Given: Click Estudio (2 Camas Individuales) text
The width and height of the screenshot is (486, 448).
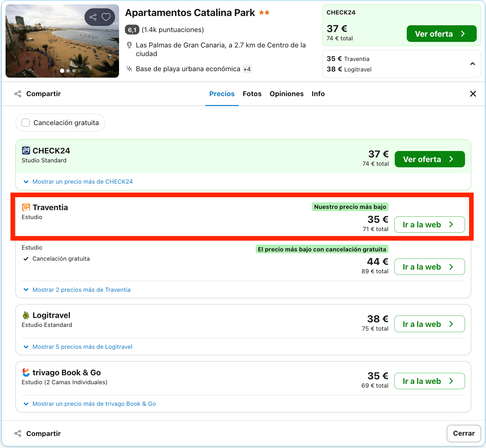Looking at the screenshot, I should click(64, 382).
